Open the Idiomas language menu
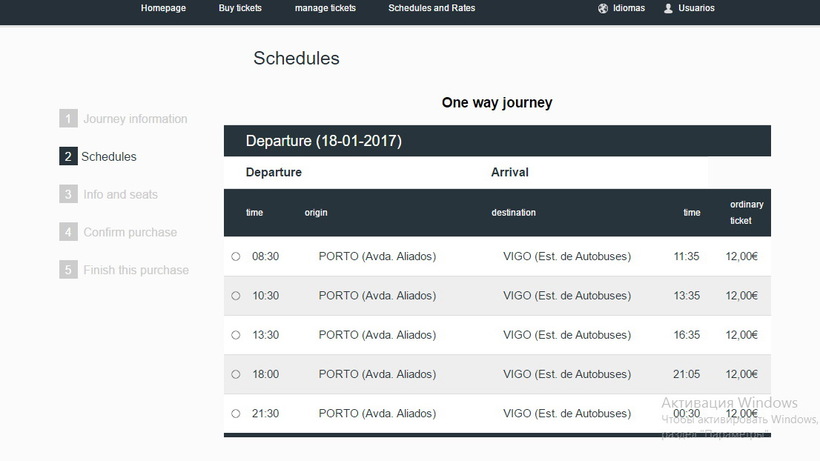Screen dimensions: 820x461 [628, 8]
